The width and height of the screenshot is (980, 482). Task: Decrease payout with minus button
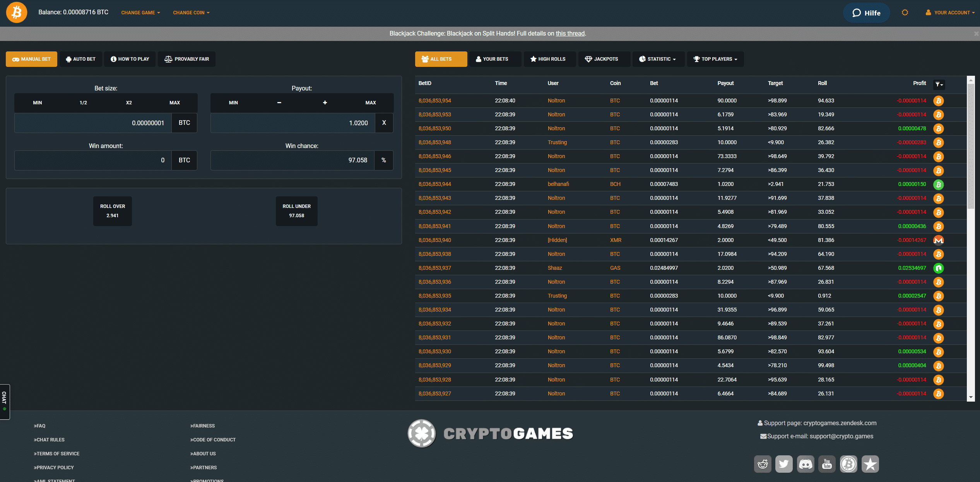tap(279, 103)
